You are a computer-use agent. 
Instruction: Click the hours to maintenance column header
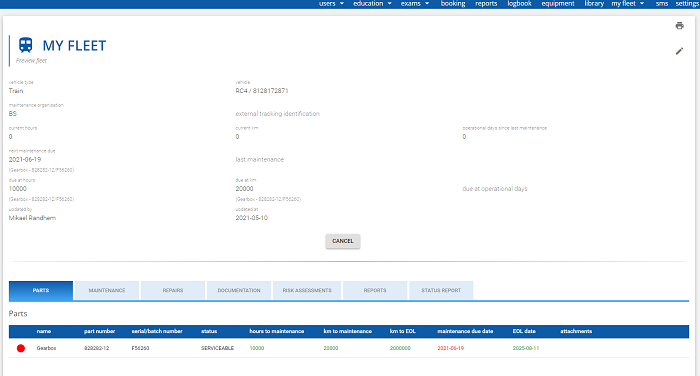coord(277,331)
